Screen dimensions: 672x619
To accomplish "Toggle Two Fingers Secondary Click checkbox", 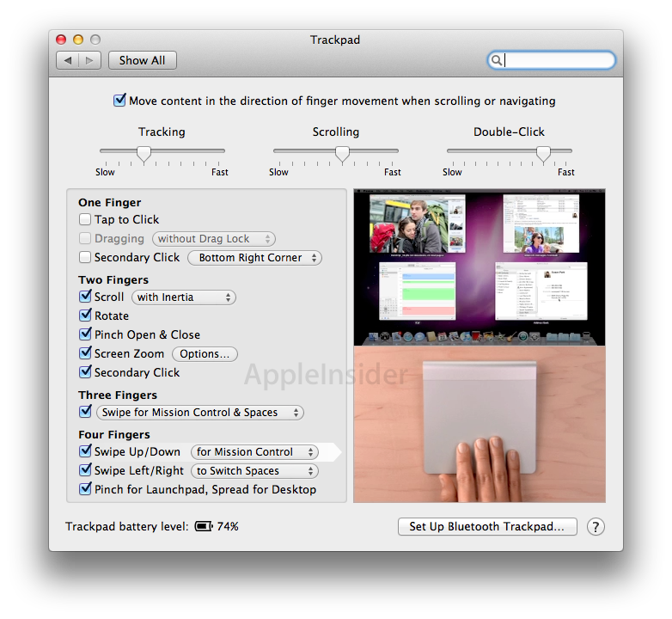I will point(85,371).
